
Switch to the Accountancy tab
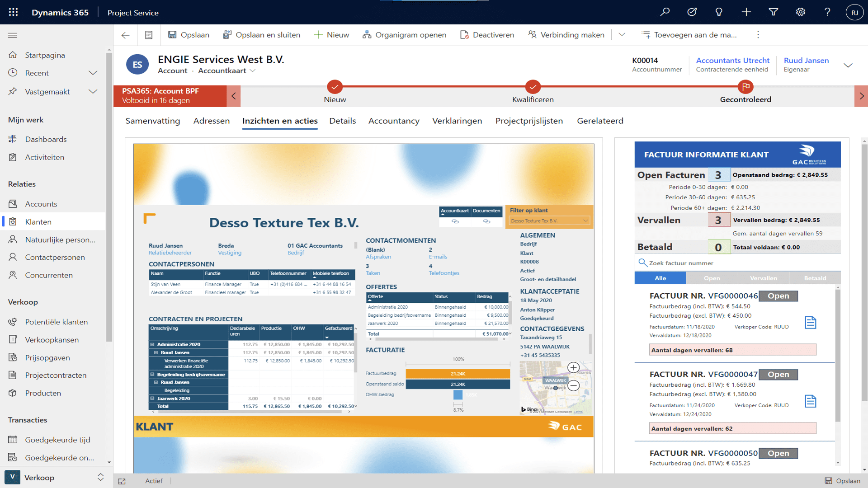click(x=394, y=121)
